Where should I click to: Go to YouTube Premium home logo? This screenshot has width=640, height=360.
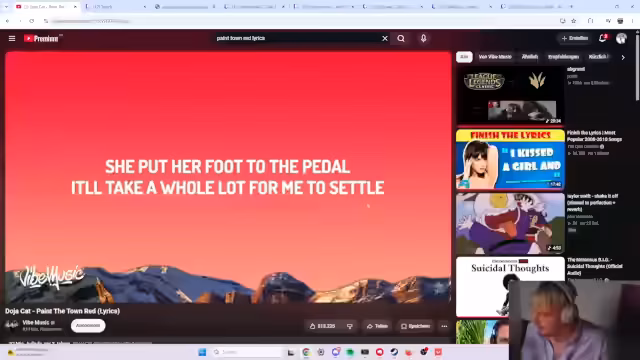point(42,38)
